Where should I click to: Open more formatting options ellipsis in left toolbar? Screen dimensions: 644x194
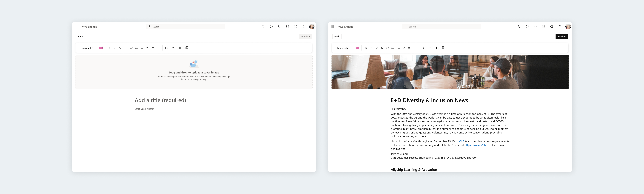pyautogui.click(x=158, y=48)
